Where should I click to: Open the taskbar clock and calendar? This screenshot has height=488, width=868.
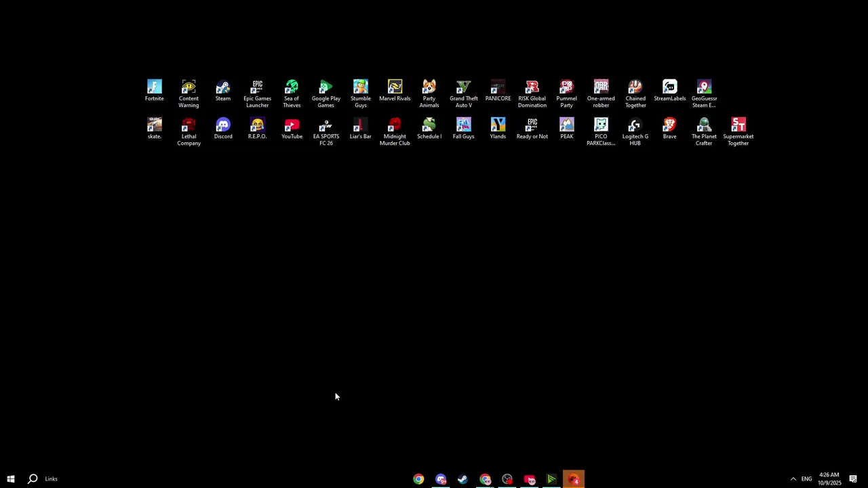coord(829,479)
